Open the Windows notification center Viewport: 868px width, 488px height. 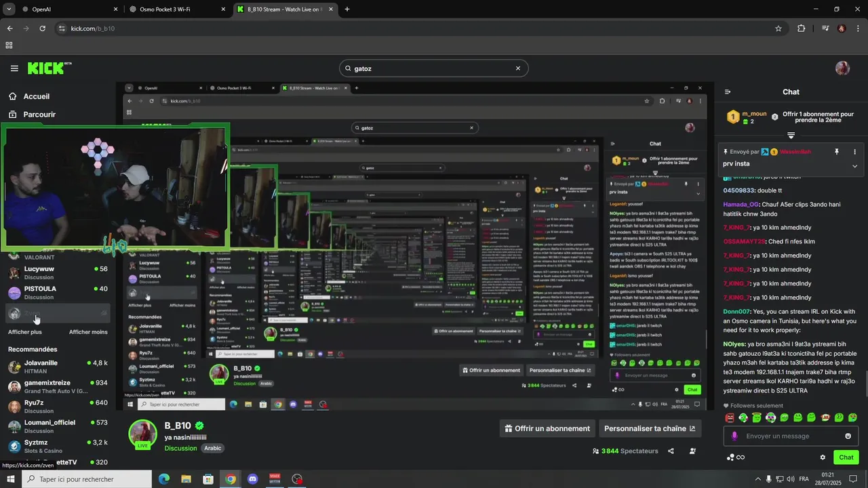[x=853, y=479]
